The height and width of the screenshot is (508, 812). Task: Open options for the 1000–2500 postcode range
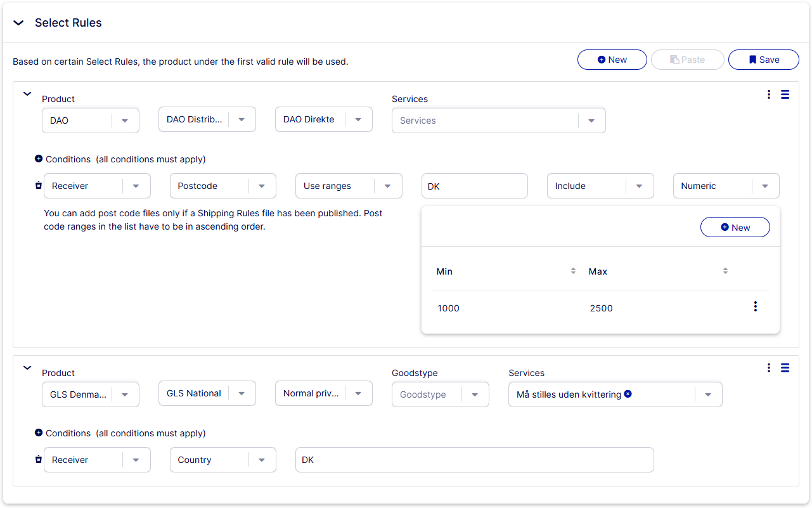755,307
